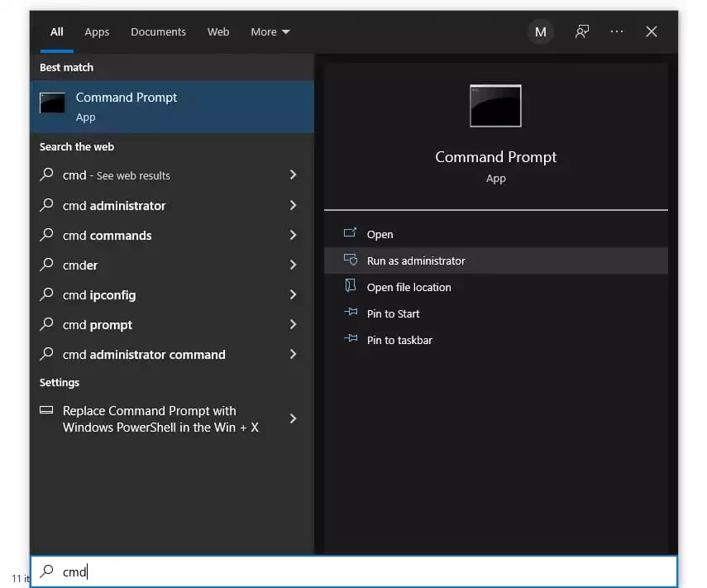Click search icon beside 'cmd commands'
This screenshot has height=588, width=707.
point(46,235)
